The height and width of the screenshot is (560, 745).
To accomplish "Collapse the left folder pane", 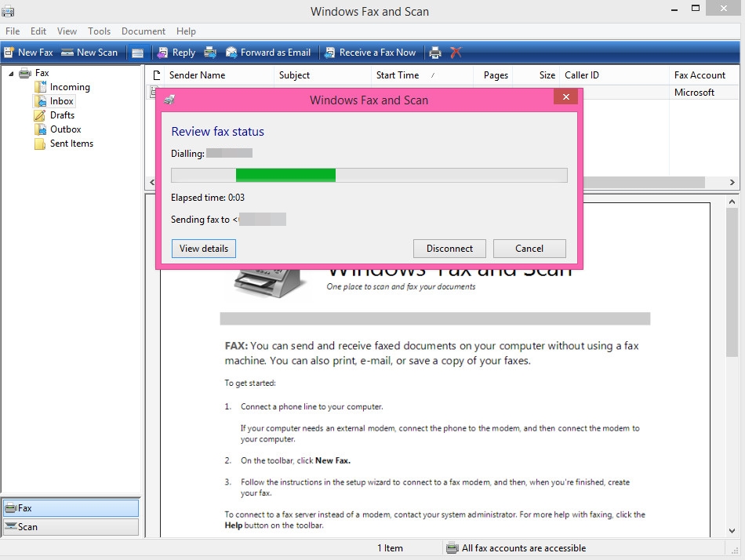I will coord(151,181).
